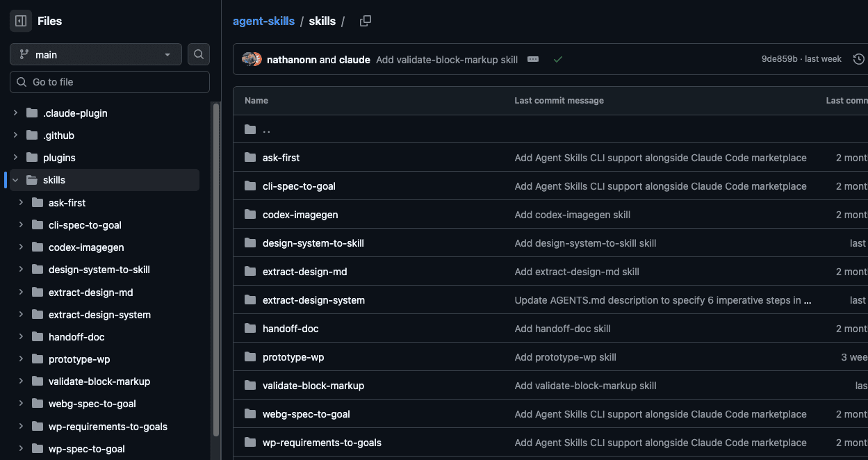Open the main branch selector dropdown
Screen dimensions: 868x460
pos(96,54)
